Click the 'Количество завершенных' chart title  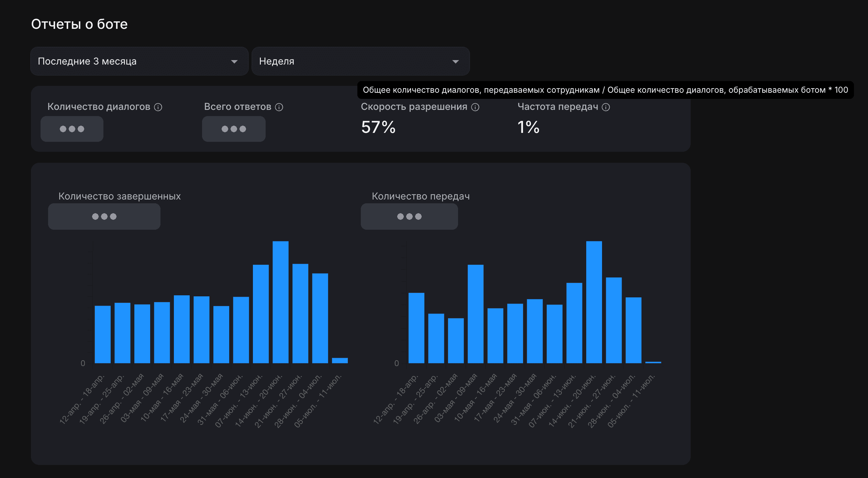coord(120,196)
